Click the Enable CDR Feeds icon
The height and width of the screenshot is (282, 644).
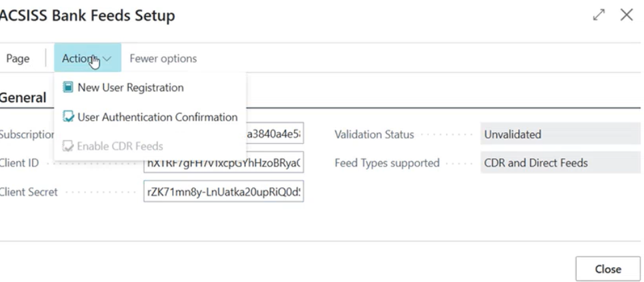tap(68, 146)
